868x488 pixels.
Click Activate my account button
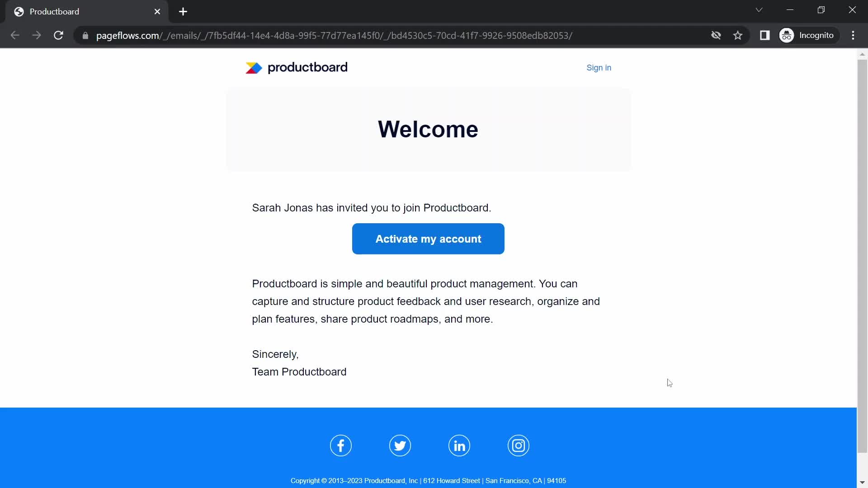click(428, 239)
